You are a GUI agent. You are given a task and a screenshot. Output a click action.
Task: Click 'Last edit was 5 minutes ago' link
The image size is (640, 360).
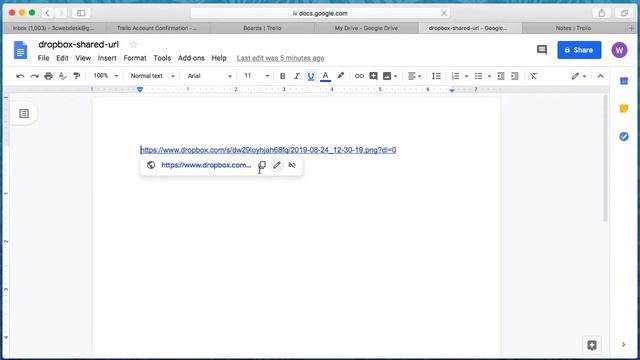280,58
